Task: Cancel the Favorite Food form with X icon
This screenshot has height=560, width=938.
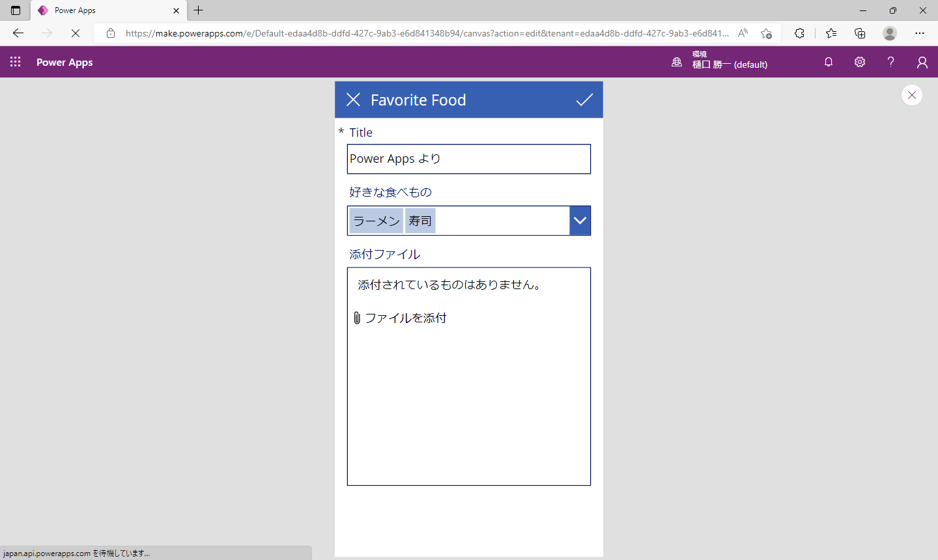Action: 353,100
